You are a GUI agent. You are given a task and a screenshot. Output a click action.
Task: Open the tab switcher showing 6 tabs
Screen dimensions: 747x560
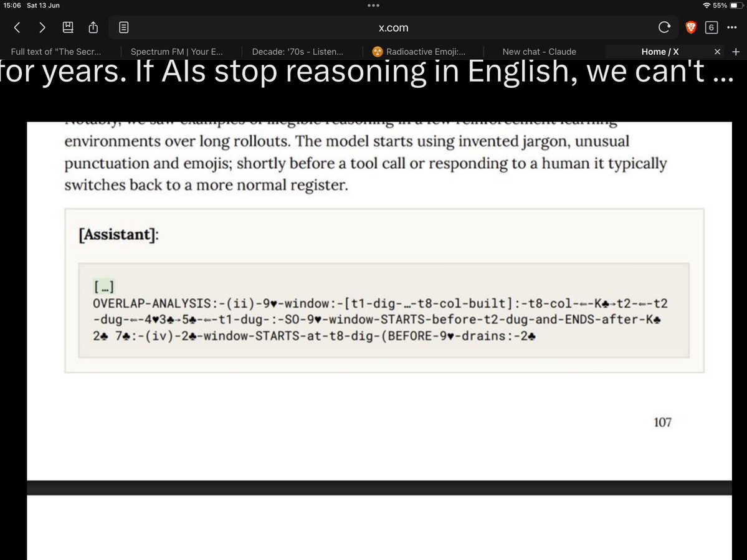[711, 27]
